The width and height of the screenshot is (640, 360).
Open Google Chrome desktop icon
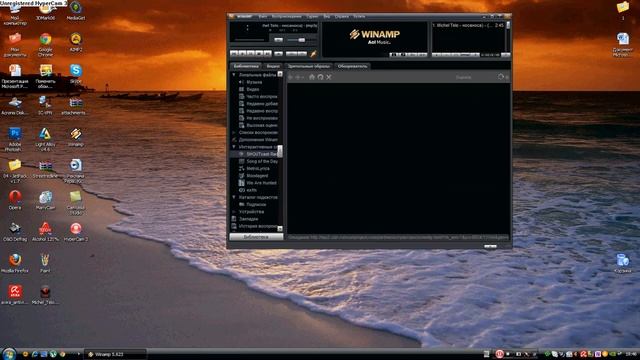[45, 44]
